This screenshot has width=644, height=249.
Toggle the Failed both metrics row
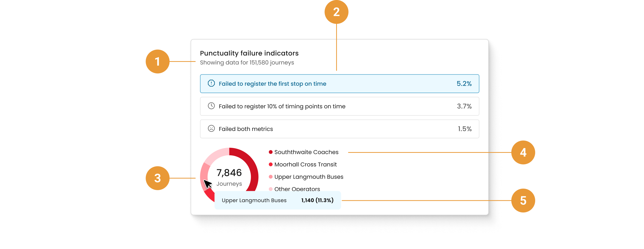pyautogui.click(x=339, y=129)
